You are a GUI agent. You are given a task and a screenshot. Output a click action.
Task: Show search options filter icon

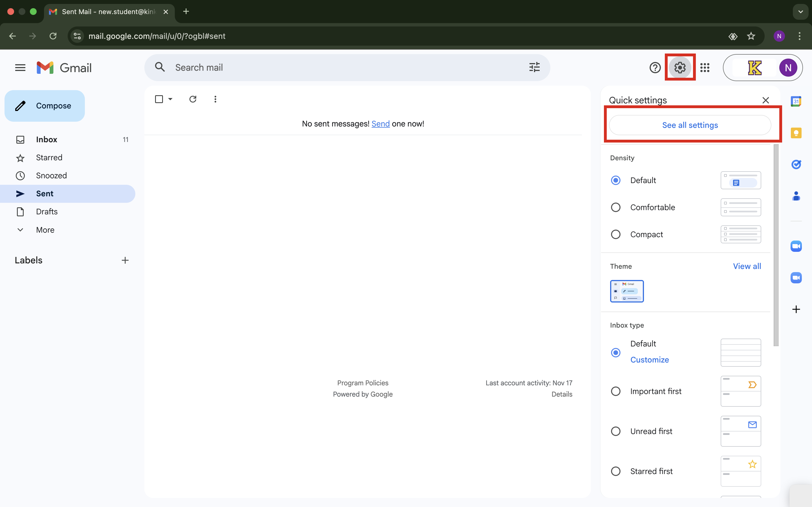click(x=534, y=67)
